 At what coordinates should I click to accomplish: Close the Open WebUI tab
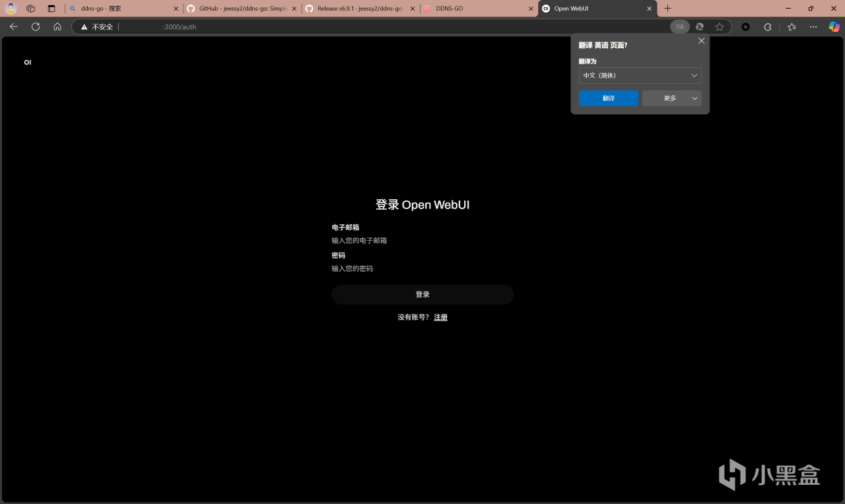point(650,9)
